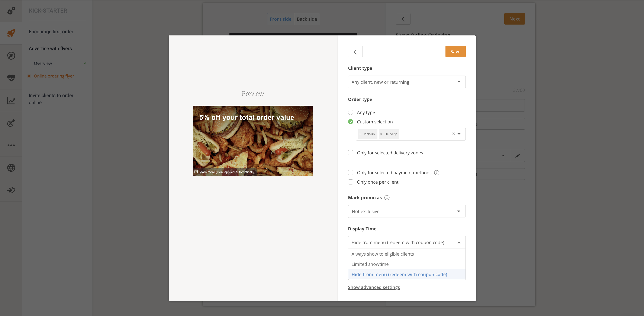Enable Only once per client

tap(351, 182)
